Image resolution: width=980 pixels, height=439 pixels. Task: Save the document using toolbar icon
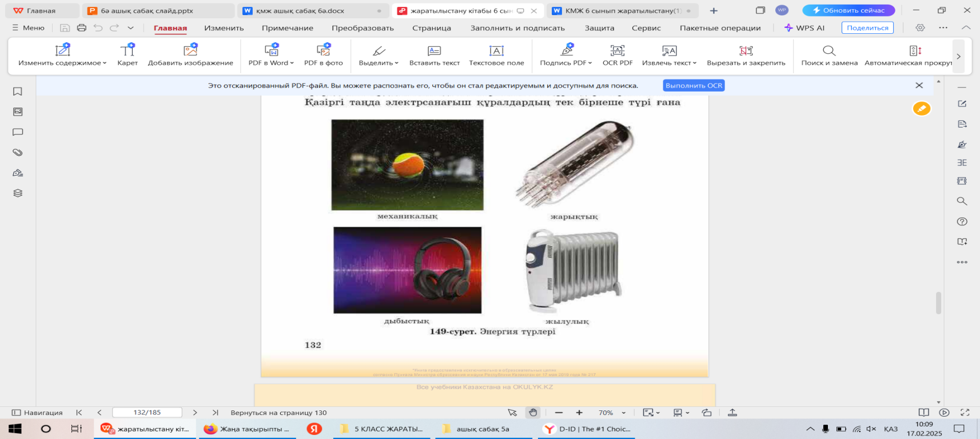[65, 27]
